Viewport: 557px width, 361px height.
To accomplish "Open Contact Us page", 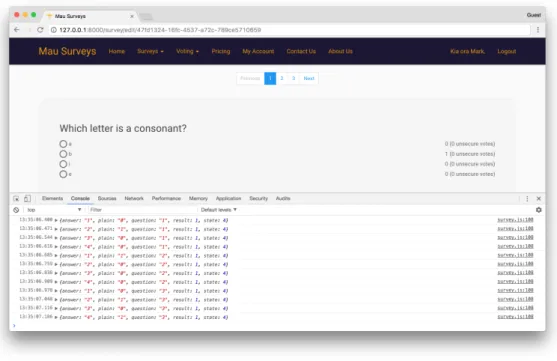I will 301,51.
